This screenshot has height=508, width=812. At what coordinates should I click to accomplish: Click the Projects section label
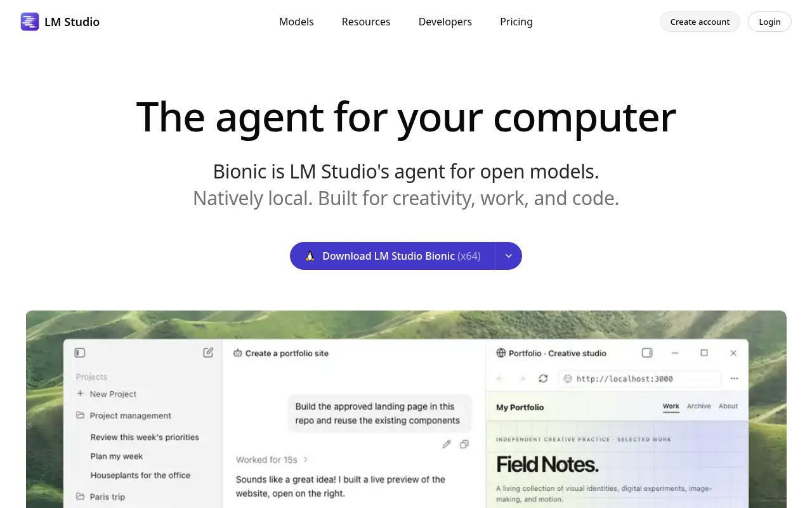pyautogui.click(x=91, y=377)
